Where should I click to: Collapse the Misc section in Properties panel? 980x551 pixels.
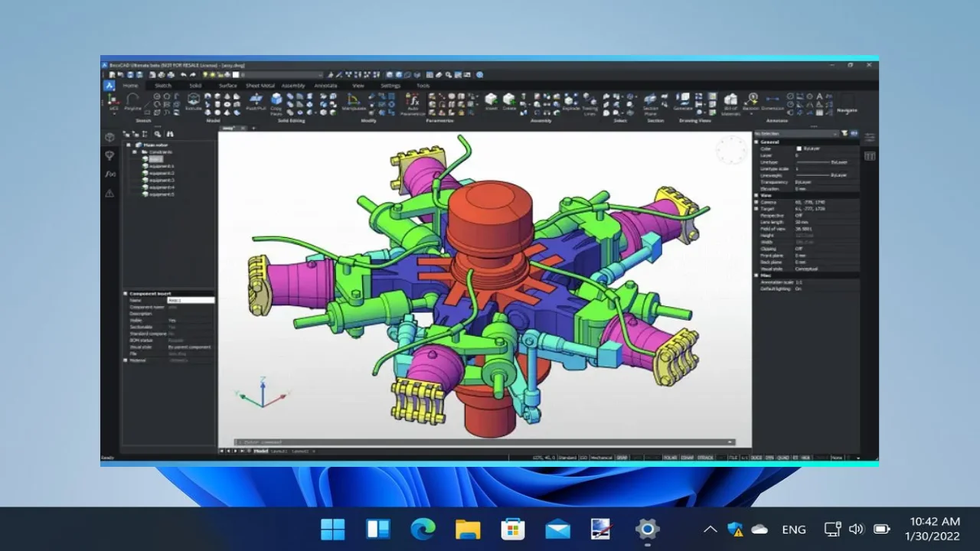[756, 275]
